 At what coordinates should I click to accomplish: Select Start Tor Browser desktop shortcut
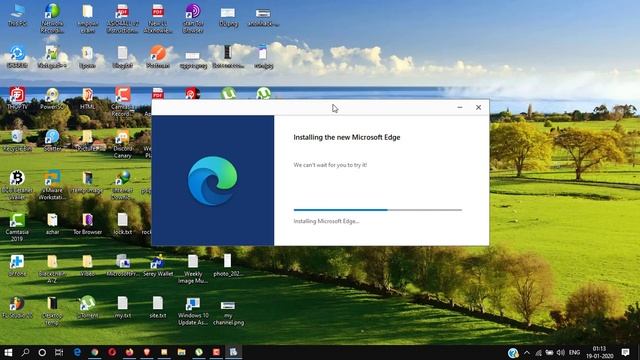pos(193,18)
